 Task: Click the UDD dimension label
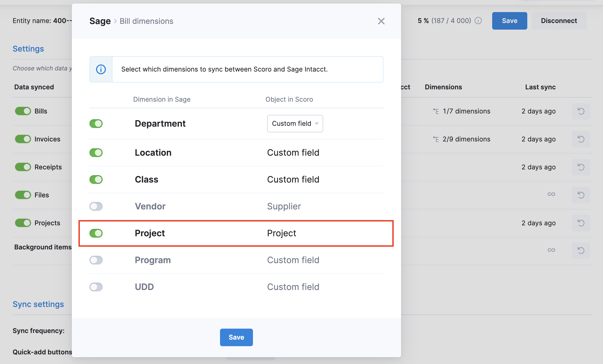144,287
